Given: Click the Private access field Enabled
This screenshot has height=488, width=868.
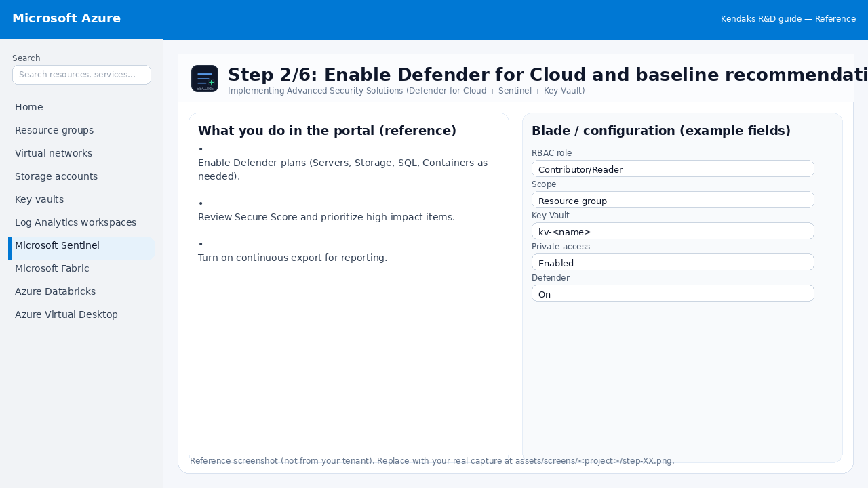Looking at the screenshot, I should pyautogui.click(x=673, y=262).
